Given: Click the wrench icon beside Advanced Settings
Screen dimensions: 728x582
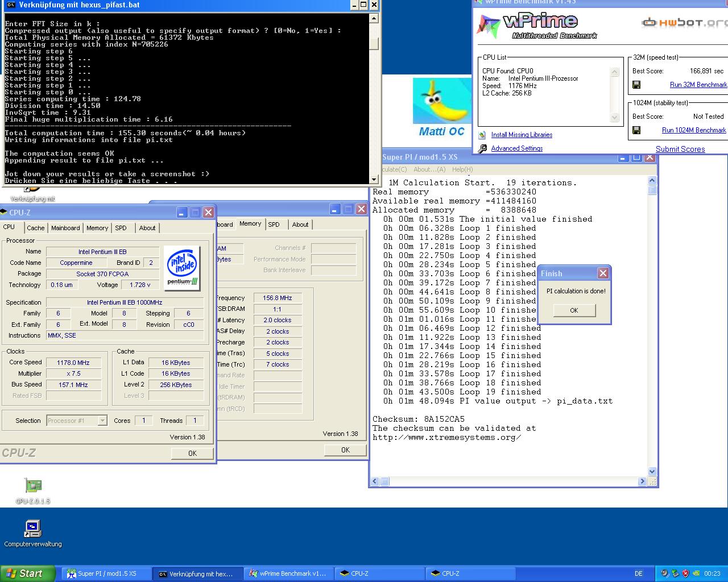Looking at the screenshot, I should point(482,148).
